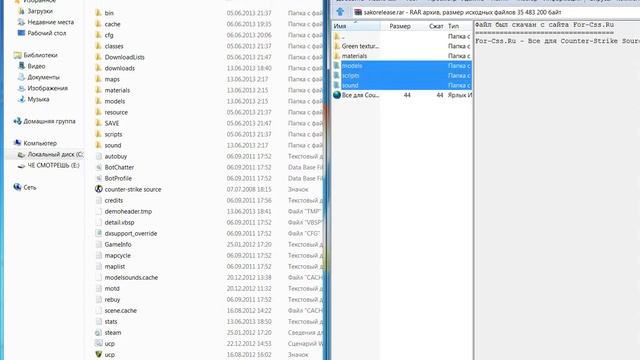The height and width of the screenshot is (360, 640).
Task: Select the maplist file
Action: click(x=115, y=267)
